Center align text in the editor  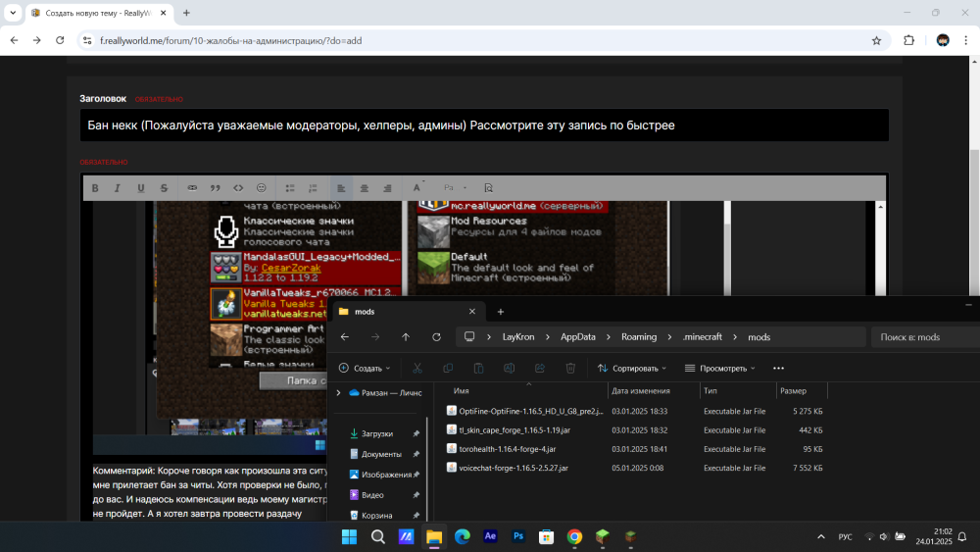click(365, 188)
